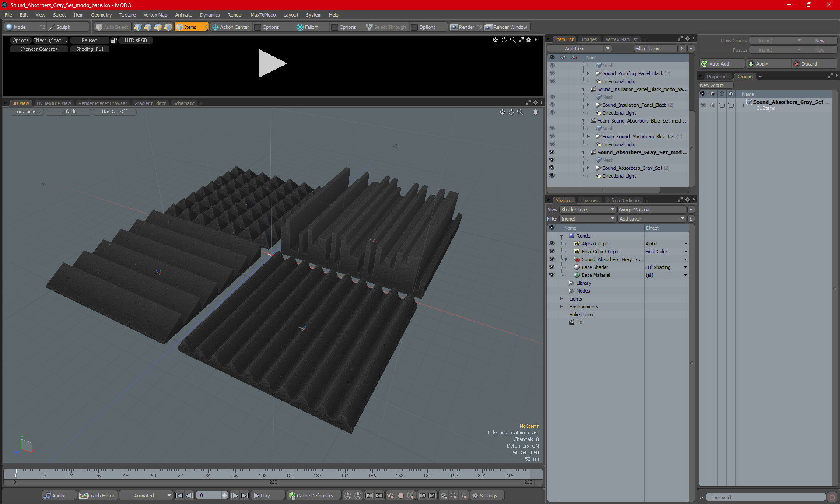Toggle visibility of Sound_Proofing_Panel_Black item

(552, 73)
